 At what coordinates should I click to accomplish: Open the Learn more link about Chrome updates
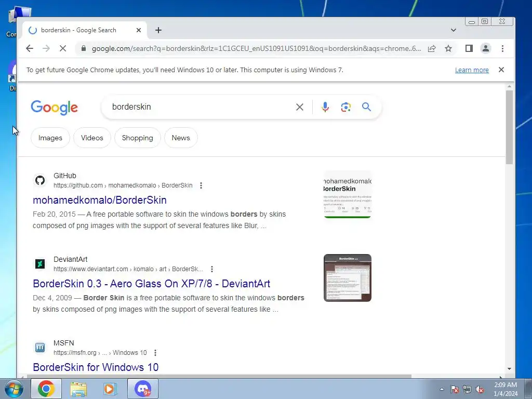click(472, 70)
